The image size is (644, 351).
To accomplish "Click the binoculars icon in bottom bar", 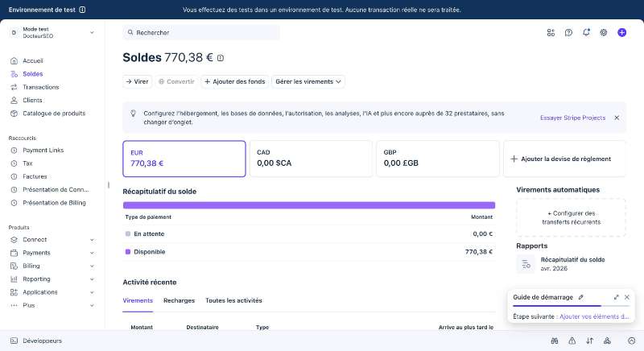I will click(x=555, y=341).
